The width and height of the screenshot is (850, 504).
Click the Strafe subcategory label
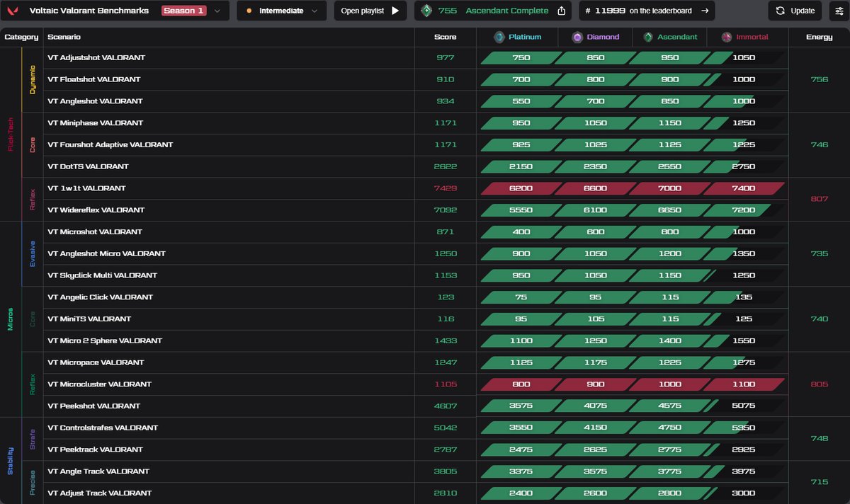coord(32,439)
